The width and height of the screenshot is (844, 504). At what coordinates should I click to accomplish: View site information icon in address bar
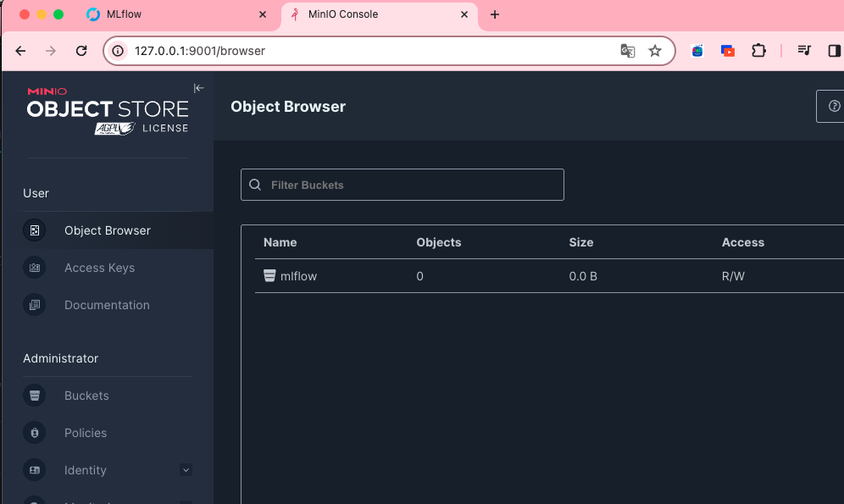(x=117, y=51)
